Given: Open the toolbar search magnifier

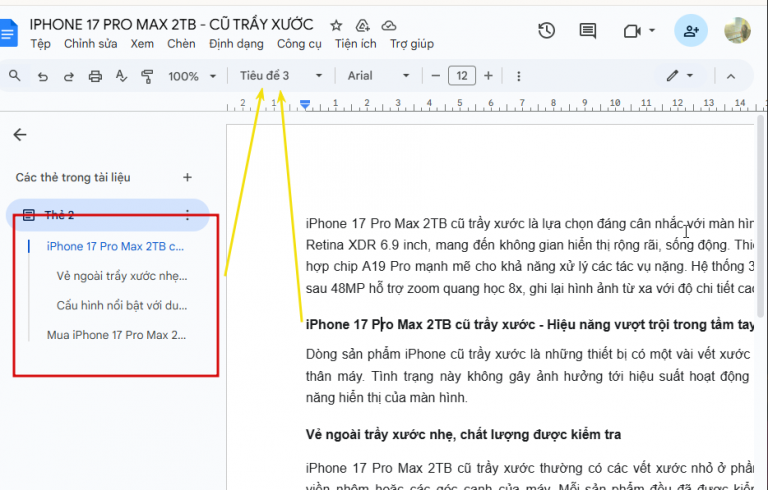Looking at the screenshot, I should [15, 76].
